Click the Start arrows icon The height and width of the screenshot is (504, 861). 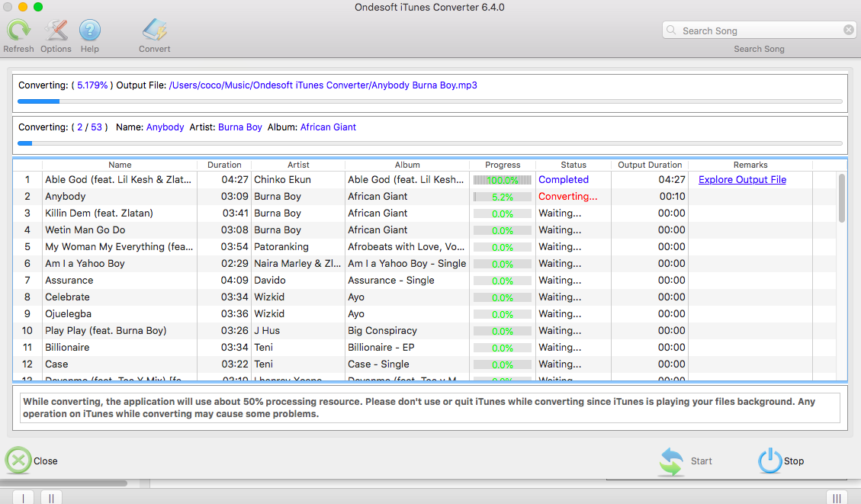click(671, 461)
